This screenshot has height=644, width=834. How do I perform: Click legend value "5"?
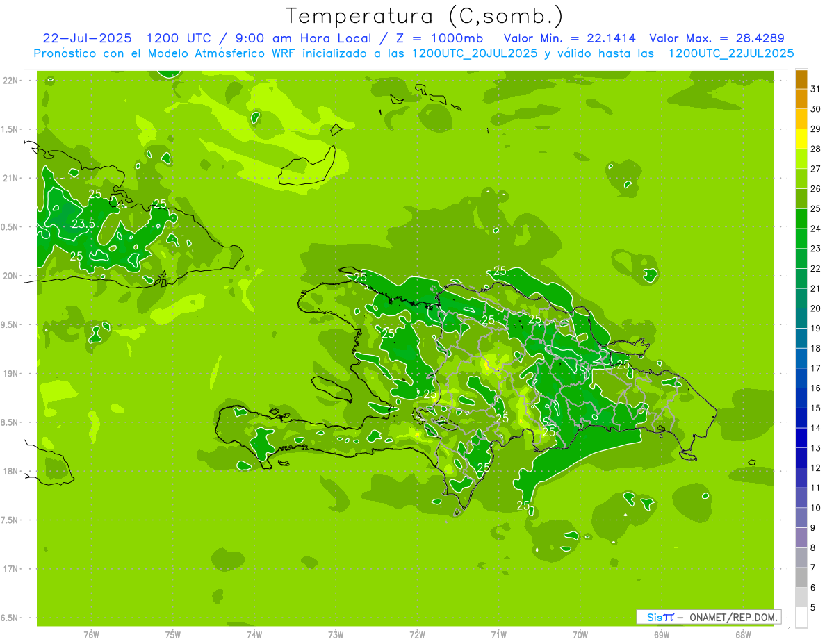point(813,607)
